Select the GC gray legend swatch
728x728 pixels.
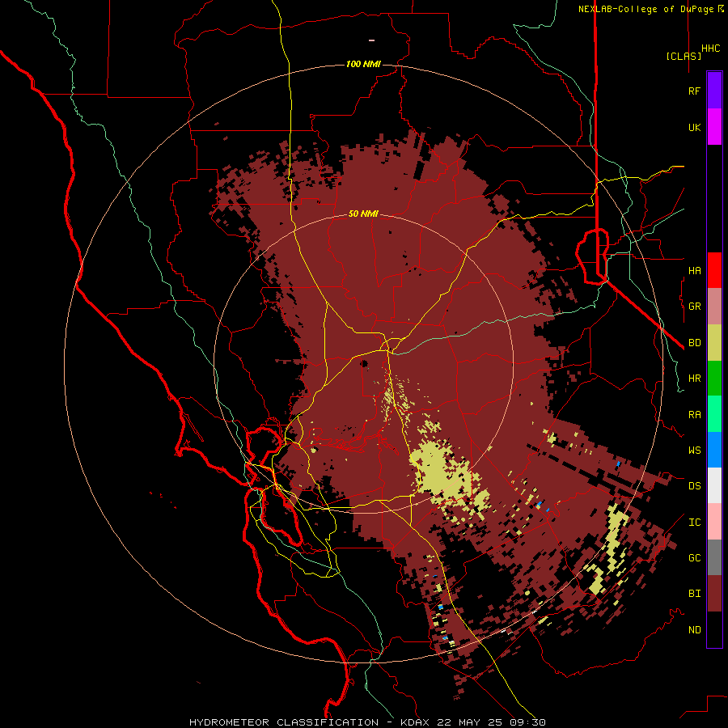tap(714, 557)
